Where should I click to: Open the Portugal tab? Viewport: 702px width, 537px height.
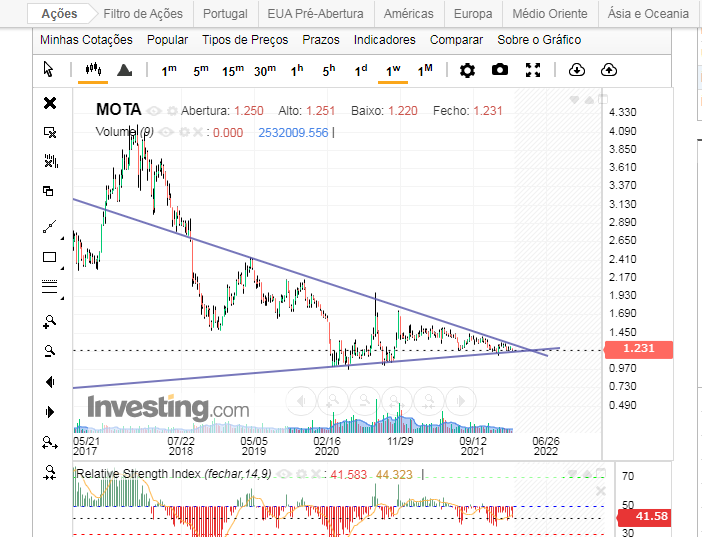(x=225, y=14)
